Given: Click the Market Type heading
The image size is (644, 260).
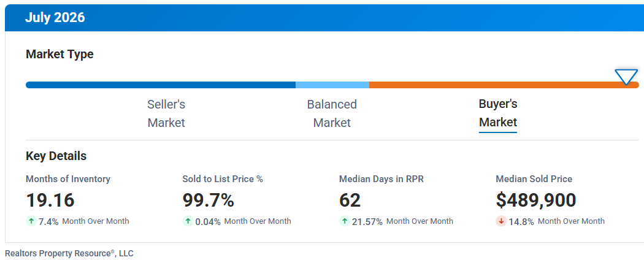Looking at the screenshot, I should (x=59, y=54).
